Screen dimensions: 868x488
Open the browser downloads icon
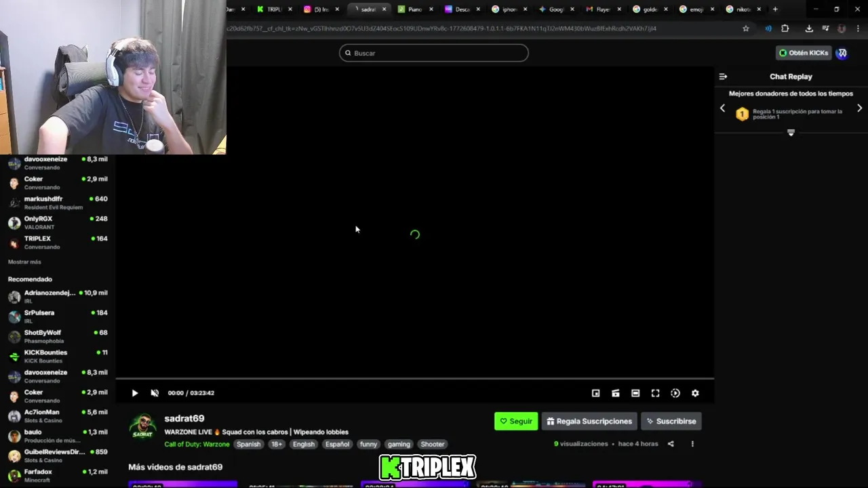coord(809,28)
